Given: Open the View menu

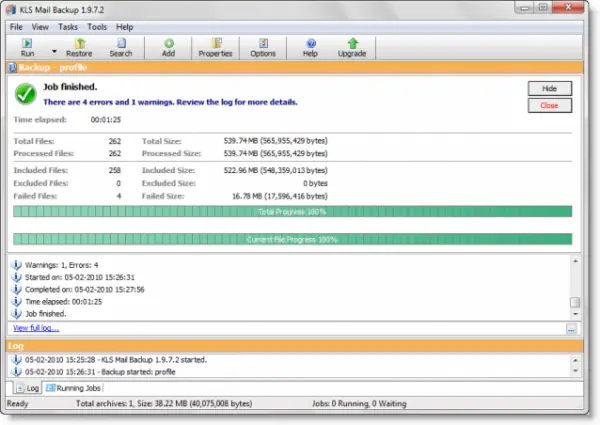Looking at the screenshot, I should point(42,26).
